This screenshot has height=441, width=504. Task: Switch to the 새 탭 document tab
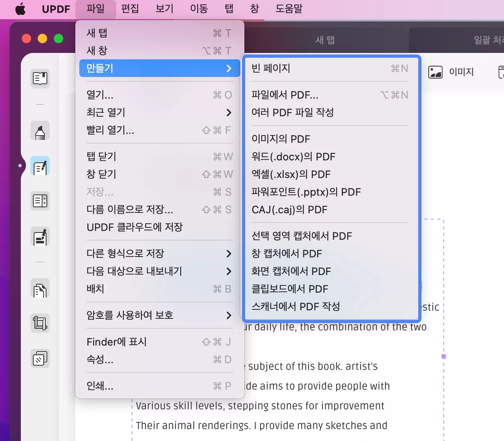pos(325,40)
